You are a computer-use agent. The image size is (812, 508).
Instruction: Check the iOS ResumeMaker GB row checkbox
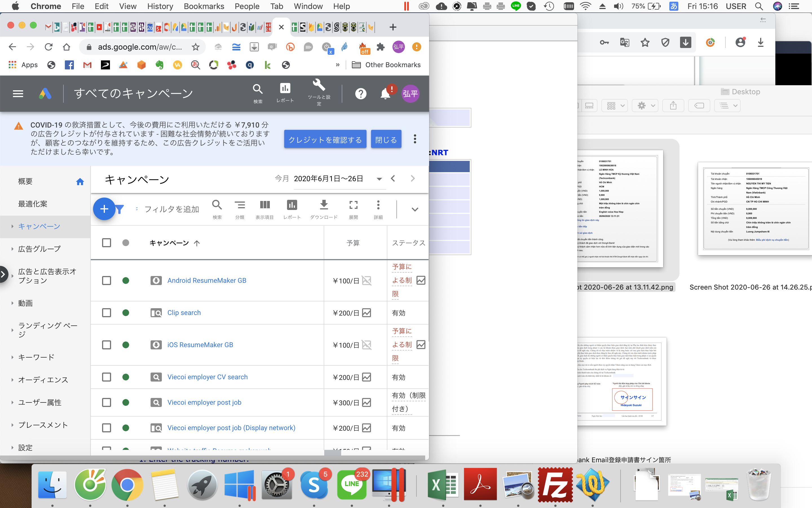point(106,345)
